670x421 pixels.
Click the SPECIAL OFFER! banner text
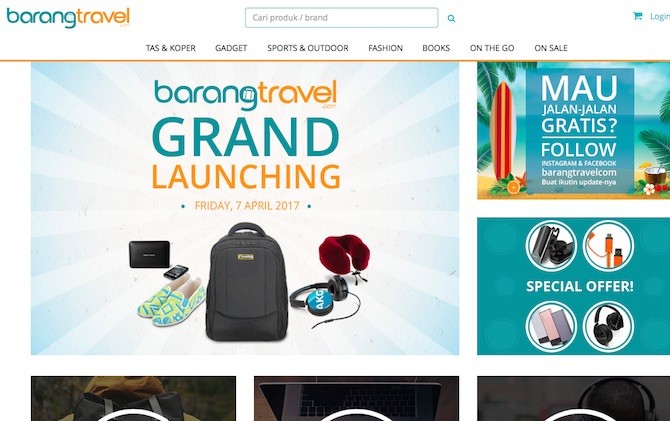tap(580, 286)
